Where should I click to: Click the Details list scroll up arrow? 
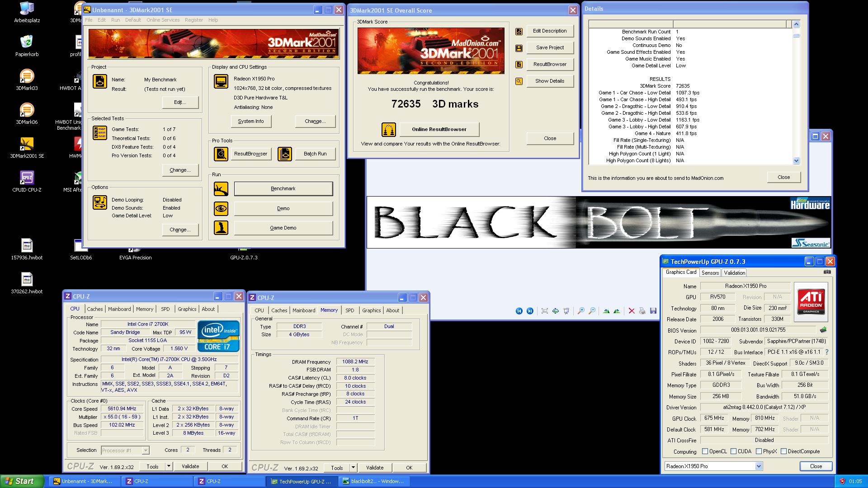797,24
